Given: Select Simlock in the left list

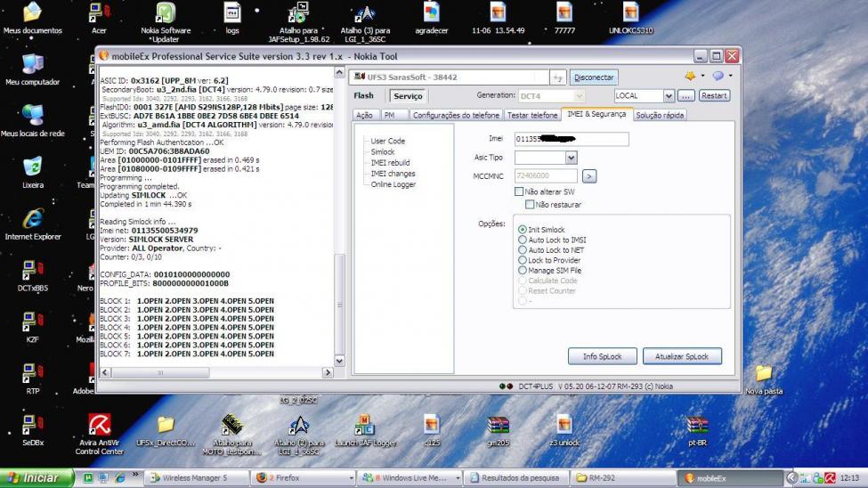Looking at the screenshot, I should click(383, 151).
